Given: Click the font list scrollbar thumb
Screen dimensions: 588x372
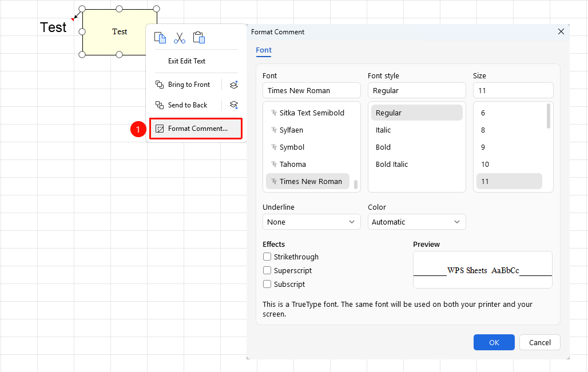Looking at the screenshot, I should 356,185.
